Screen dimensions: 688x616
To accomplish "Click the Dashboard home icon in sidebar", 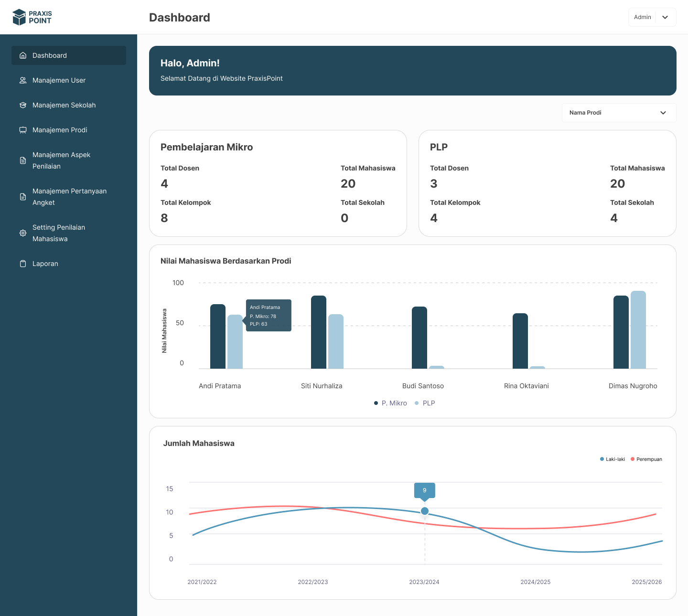I will tap(23, 55).
